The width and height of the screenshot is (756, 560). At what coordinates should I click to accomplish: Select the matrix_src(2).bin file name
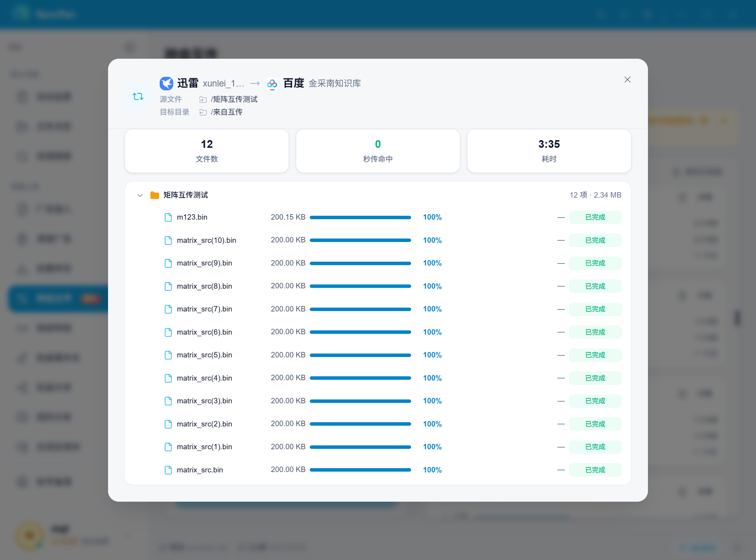click(204, 424)
